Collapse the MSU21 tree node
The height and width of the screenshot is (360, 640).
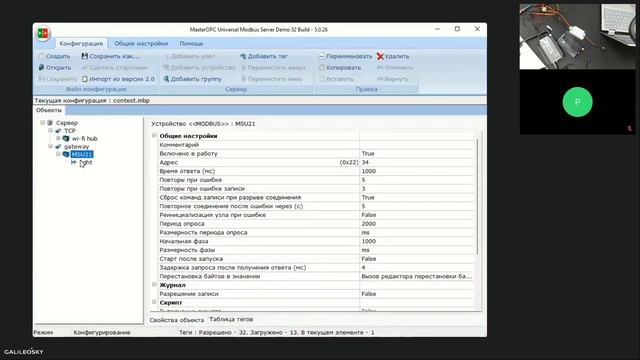(58, 154)
